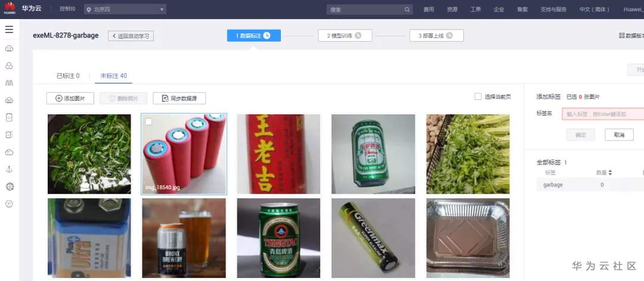
Task: Select the Greenmax battery thumbnail
Action: 373,238
